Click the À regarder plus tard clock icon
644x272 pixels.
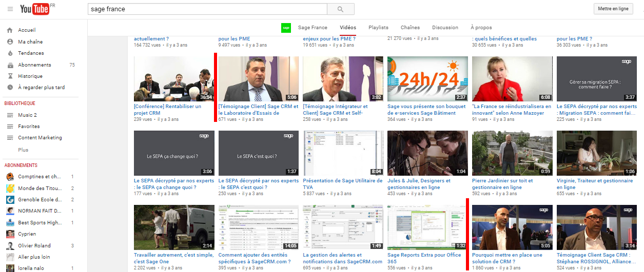pyautogui.click(x=10, y=88)
